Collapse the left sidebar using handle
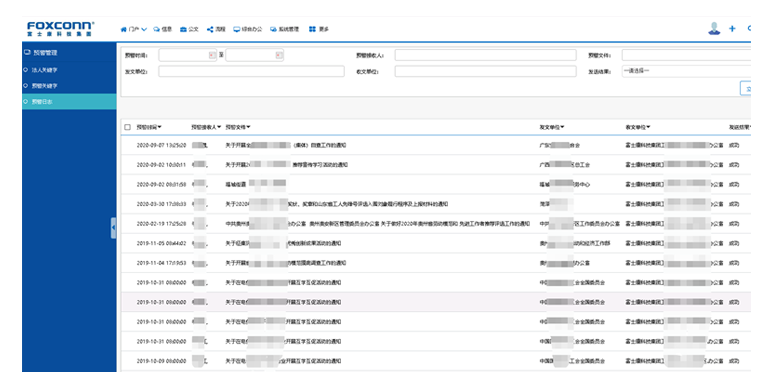The width and height of the screenshot is (773, 388). pyautogui.click(x=113, y=228)
